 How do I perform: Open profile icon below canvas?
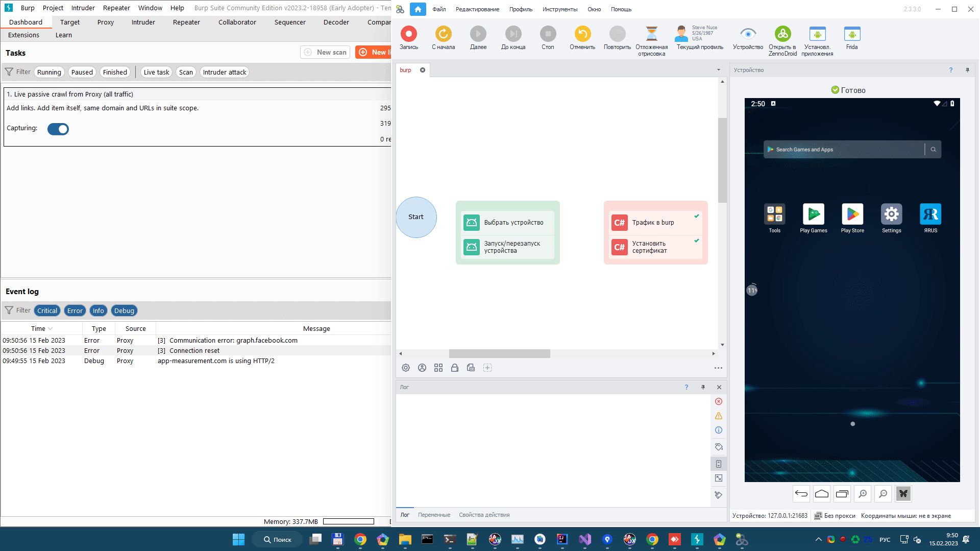pyautogui.click(x=422, y=368)
